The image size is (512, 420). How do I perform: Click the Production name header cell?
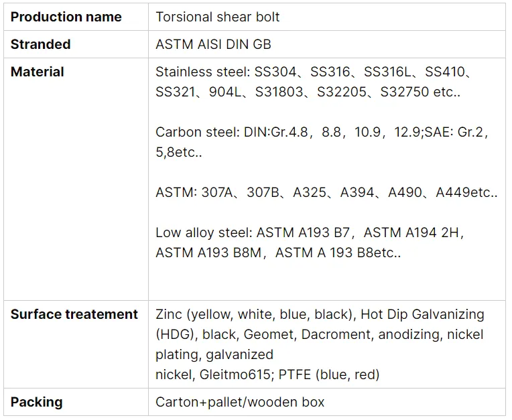click(66, 17)
